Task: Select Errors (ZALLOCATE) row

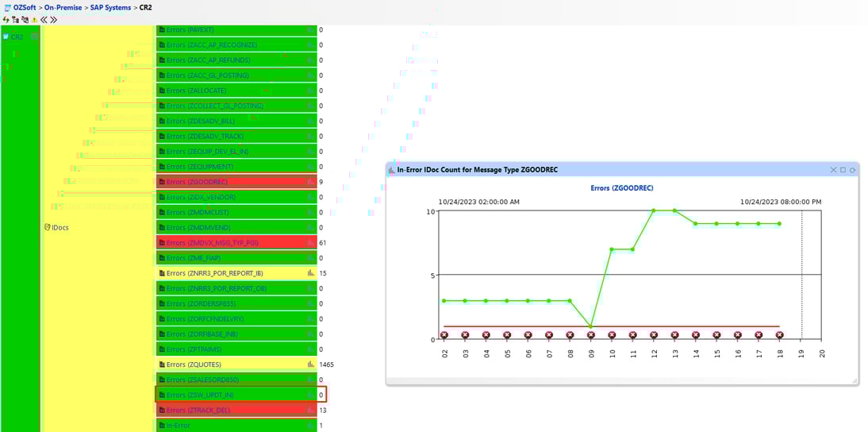Action: point(236,91)
